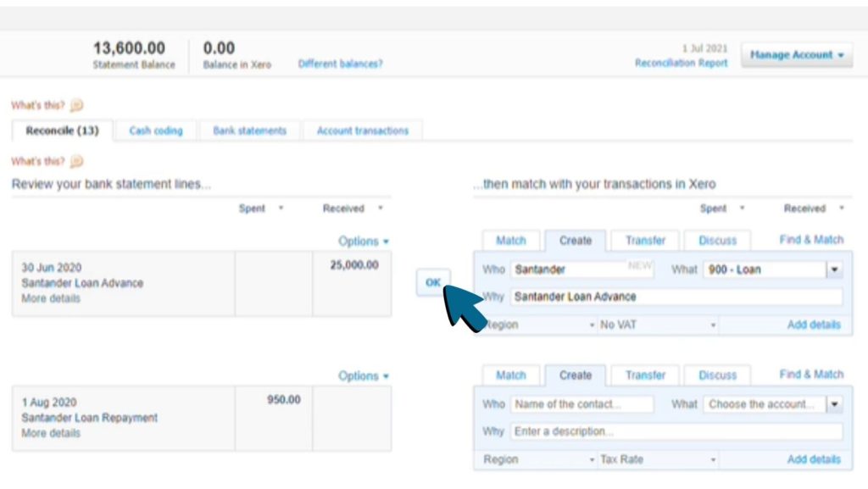
Task: Click the help speech bubble above Reconcile tab
Action: 77,105
